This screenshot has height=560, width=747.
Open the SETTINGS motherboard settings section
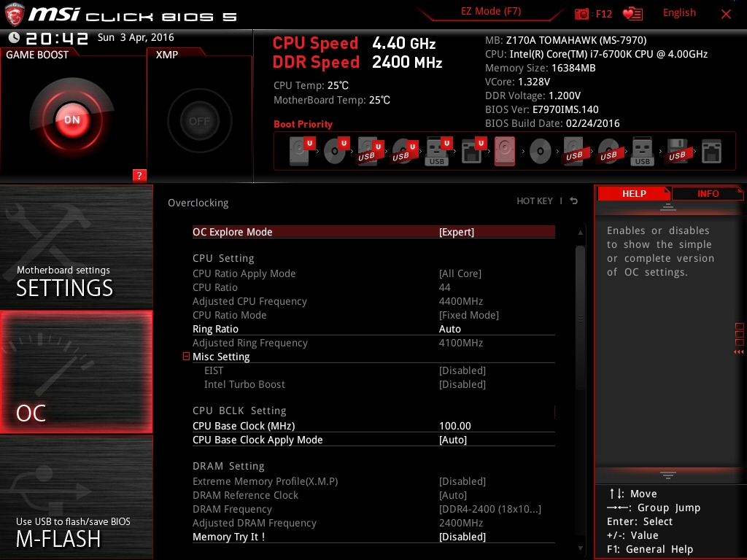pos(76,246)
